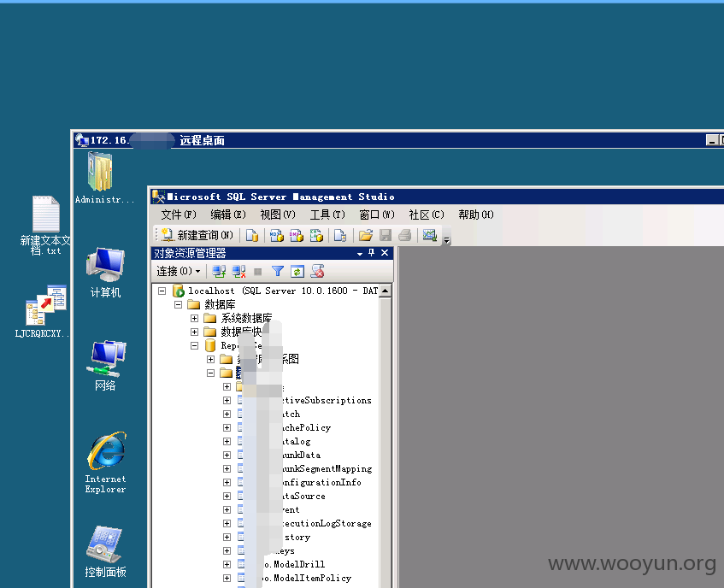Expand the table ending in unkSegmentMapping
The height and width of the screenshot is (588, 724).
(227, 468)
